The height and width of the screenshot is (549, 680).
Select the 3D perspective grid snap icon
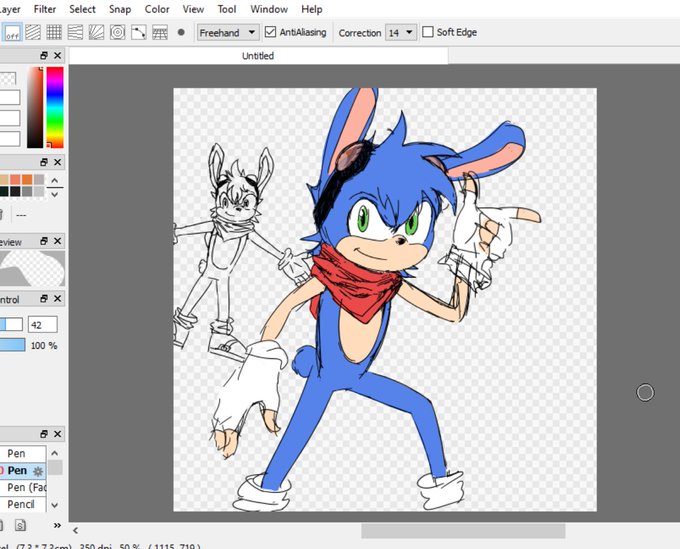pos(160,33)
